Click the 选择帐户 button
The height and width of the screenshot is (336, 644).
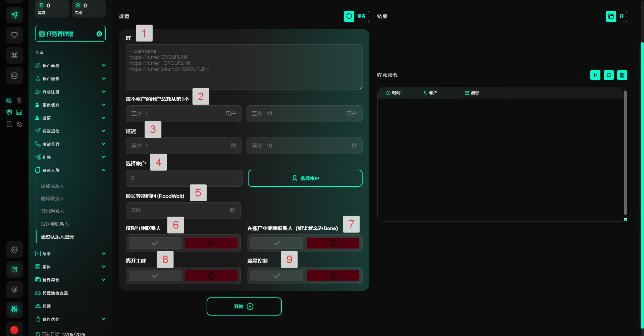pos(305,178)
